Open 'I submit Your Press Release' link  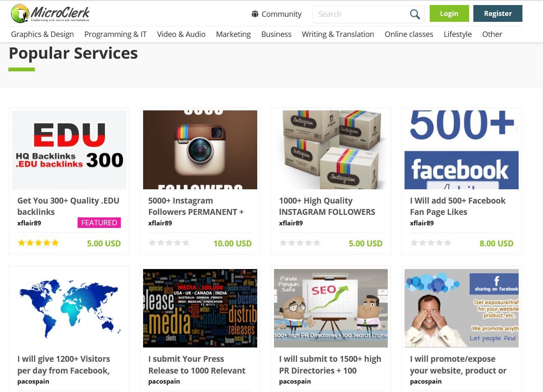[197, 364]
